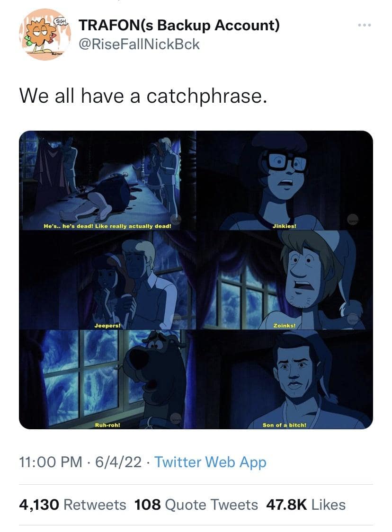Open the Shaggy Zoinks panel
Viewport: 392px width, 532px height.
click(x=285, y=280)
